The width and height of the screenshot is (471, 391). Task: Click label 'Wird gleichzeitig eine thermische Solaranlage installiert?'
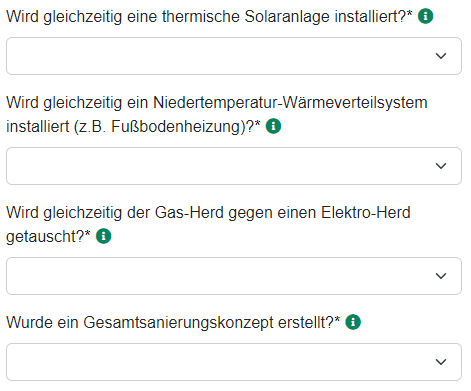coord(207,16)
